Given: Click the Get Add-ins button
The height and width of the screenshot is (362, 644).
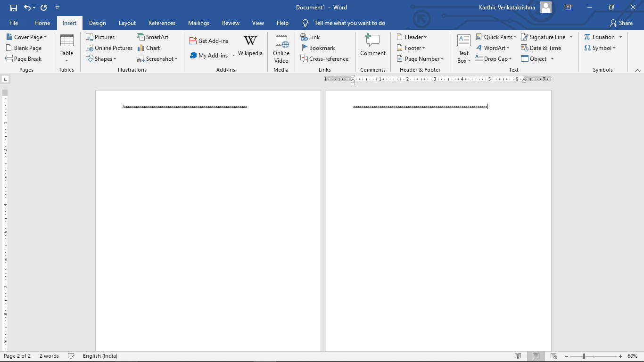Looking at the screenshot, I should pos(209,41).
